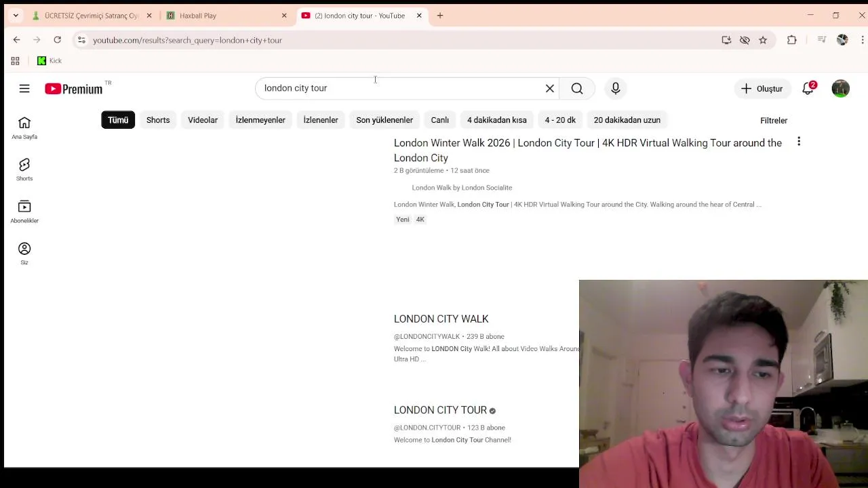868x488 pixels.
Task: Go back in browser
Action: coord(16,40)
